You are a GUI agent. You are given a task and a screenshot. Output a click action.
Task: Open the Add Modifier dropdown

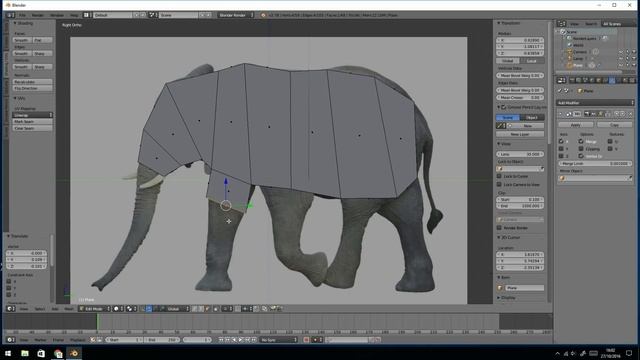[x=595, y=103]
